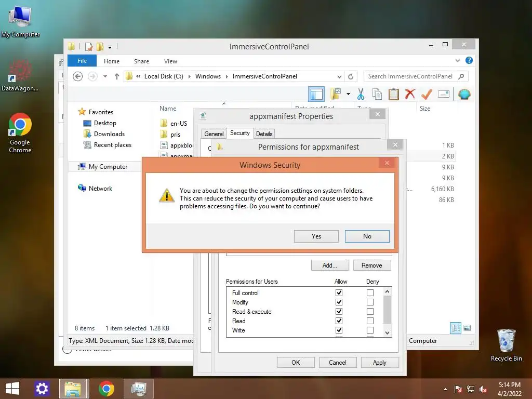
Task: Expand the address bar history dropdown
Action: coord(339,76)
